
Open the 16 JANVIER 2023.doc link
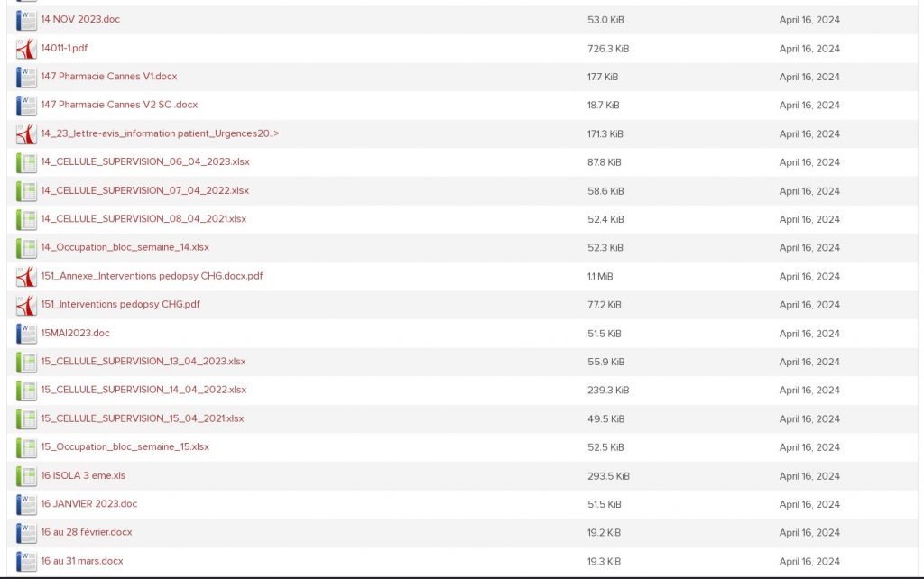(x=88, y=504)
